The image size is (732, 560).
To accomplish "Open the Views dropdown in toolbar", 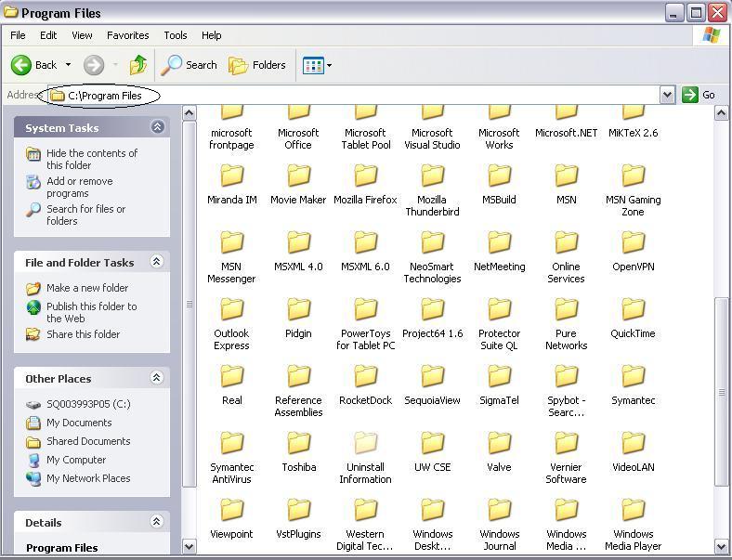I will coord(317,65).
